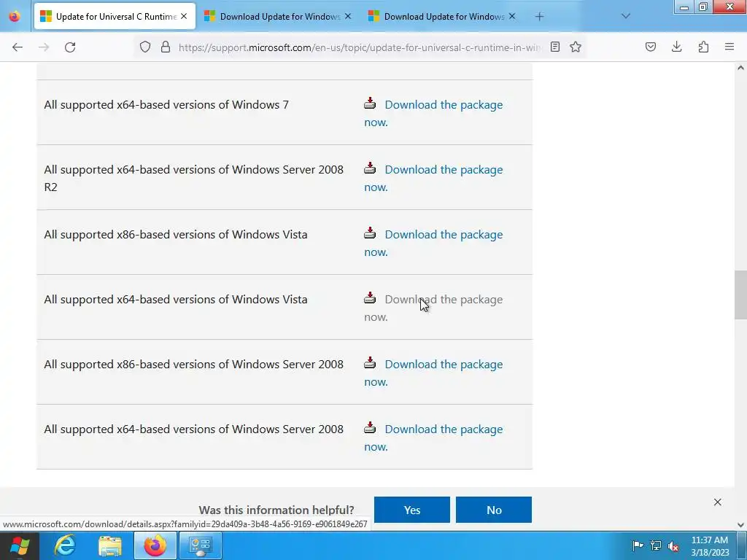Click download icon for x64 Windows Vista
This screenshot has height=560, width=747.
click(370, 298)
